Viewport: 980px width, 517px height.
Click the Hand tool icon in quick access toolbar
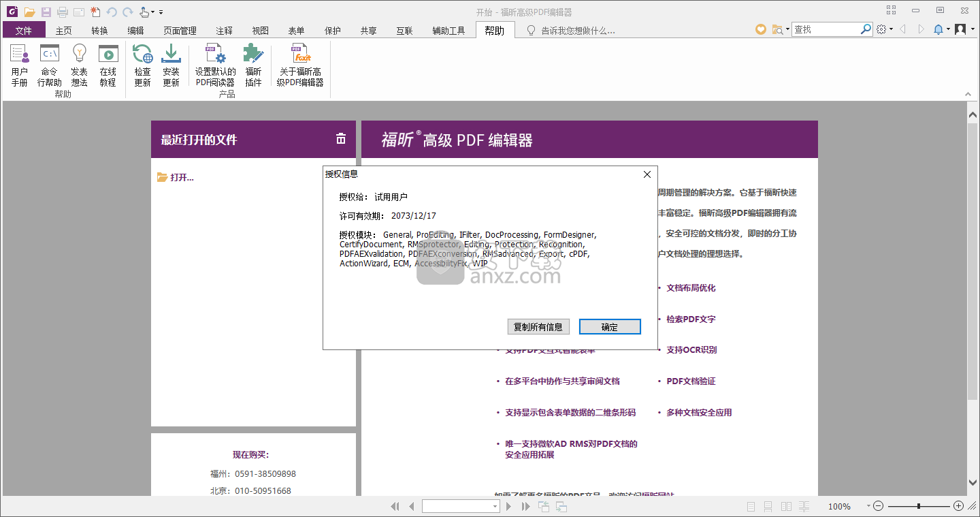tap(144, 12)
